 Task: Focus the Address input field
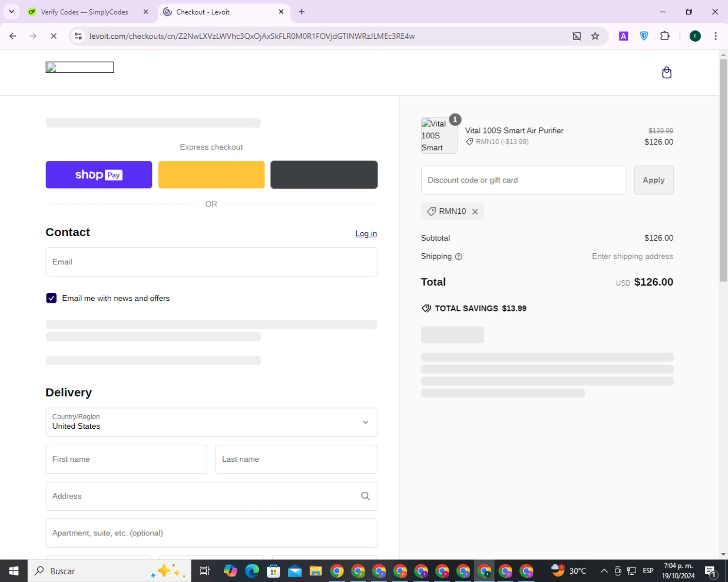[211, 496]
